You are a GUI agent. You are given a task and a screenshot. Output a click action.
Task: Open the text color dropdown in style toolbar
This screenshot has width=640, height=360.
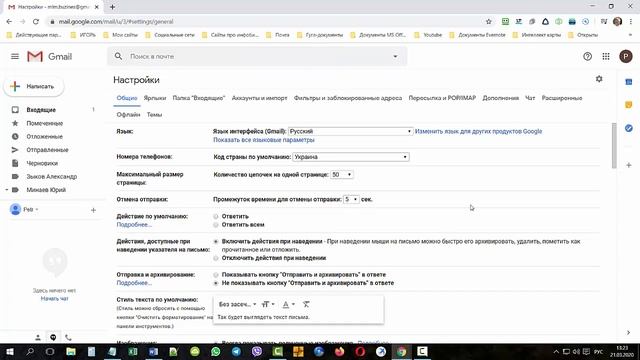[x=288, y=304]
